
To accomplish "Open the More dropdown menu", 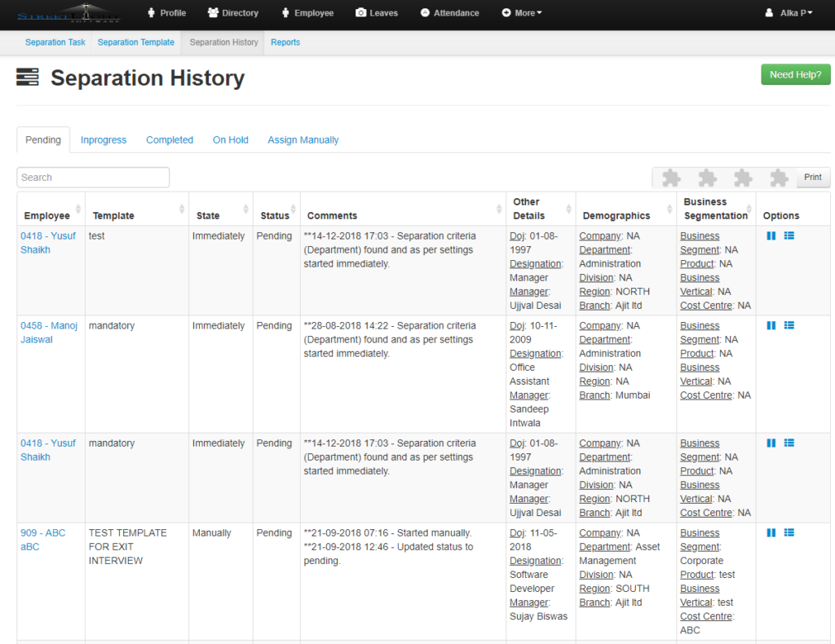I will click(521, 13).
